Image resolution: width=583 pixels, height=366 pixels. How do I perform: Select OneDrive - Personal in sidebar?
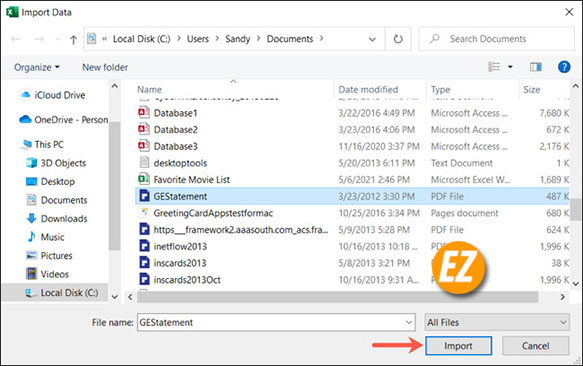coord(64,120)
